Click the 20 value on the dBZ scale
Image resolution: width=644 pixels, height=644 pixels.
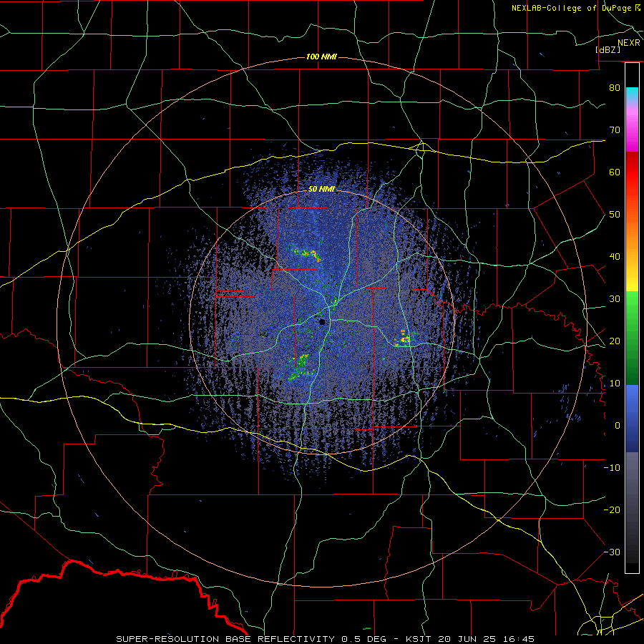pyautogui.click(x=615, y=341)
